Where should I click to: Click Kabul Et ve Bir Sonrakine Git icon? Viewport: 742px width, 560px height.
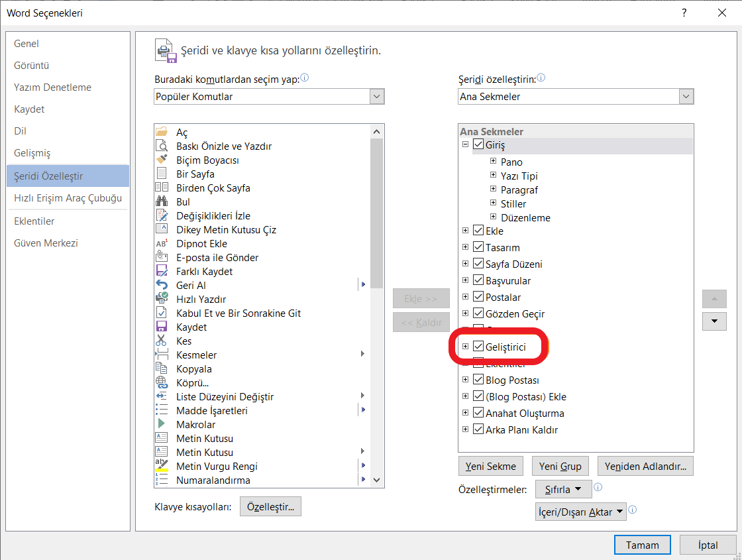[x=162, y=313]
